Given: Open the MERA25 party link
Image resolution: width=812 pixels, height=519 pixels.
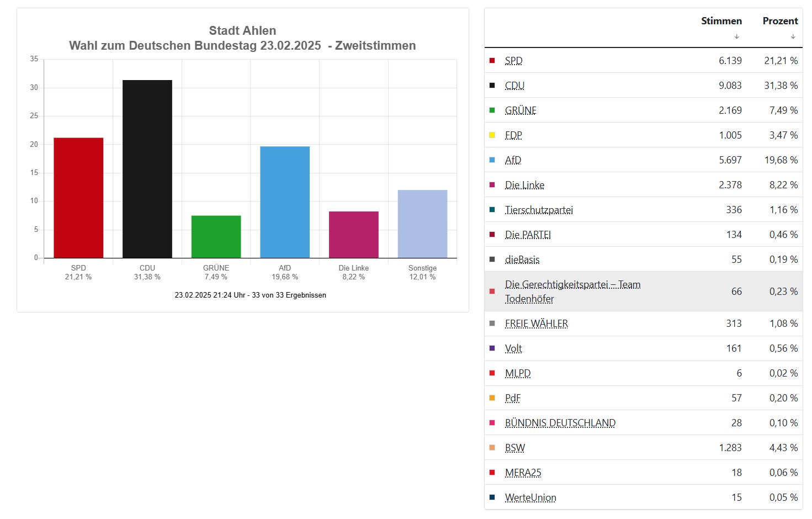Looking at the screenshot, I should click(523, 473).
